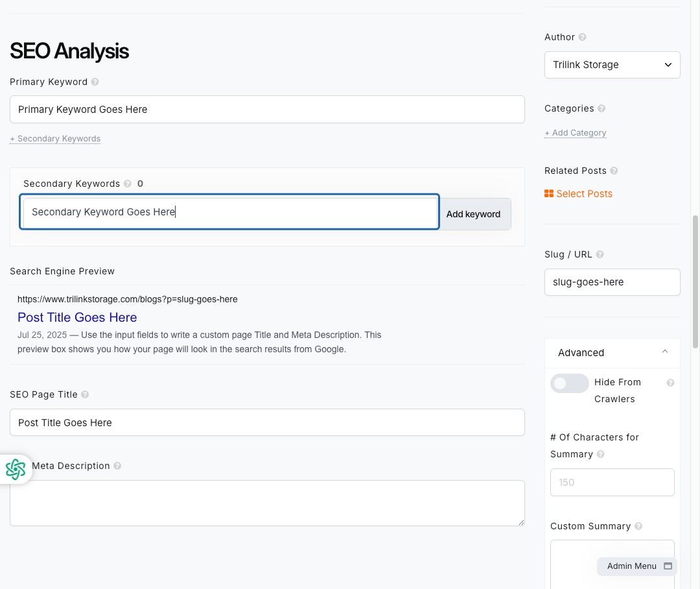Click the Meta Description help icon
The height and width of the screenshot is (589, 700).
pyautogui.click(x=117, y=466)
